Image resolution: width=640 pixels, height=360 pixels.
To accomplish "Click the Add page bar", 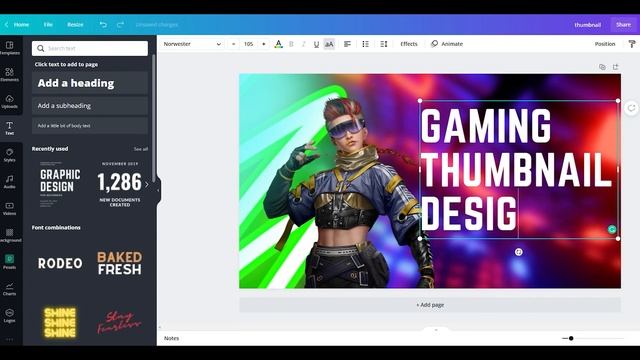I will click(x=430, y=305).
